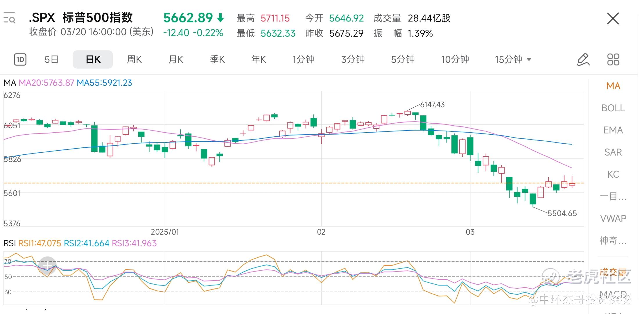Open the stock search list icon
Viewport: 644px width, 314px height.
9,18
